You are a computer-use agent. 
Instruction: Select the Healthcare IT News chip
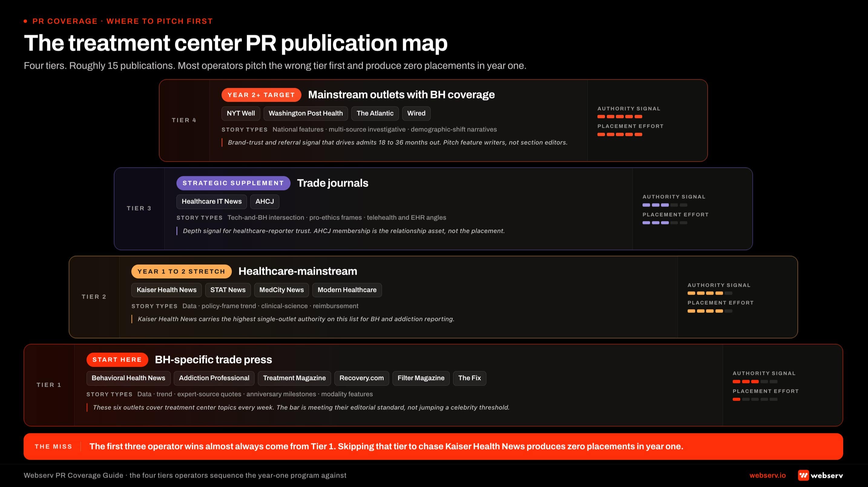(x=212, y=201)
